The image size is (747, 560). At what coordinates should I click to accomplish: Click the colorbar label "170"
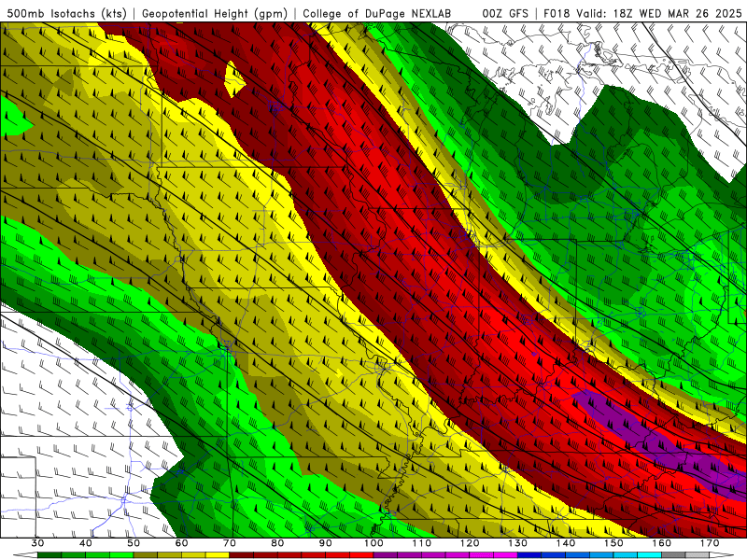click(710, 543)
